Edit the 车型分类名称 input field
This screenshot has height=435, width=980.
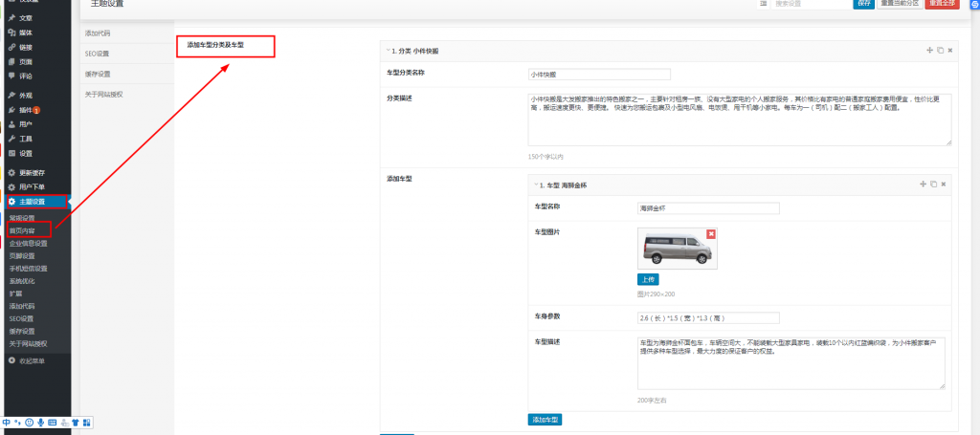click(599, 75)
